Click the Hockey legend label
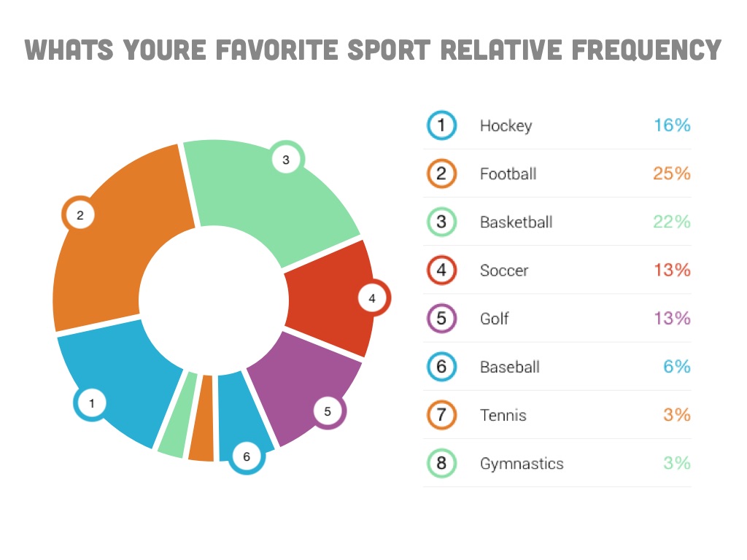 click(x=506, y=125)
